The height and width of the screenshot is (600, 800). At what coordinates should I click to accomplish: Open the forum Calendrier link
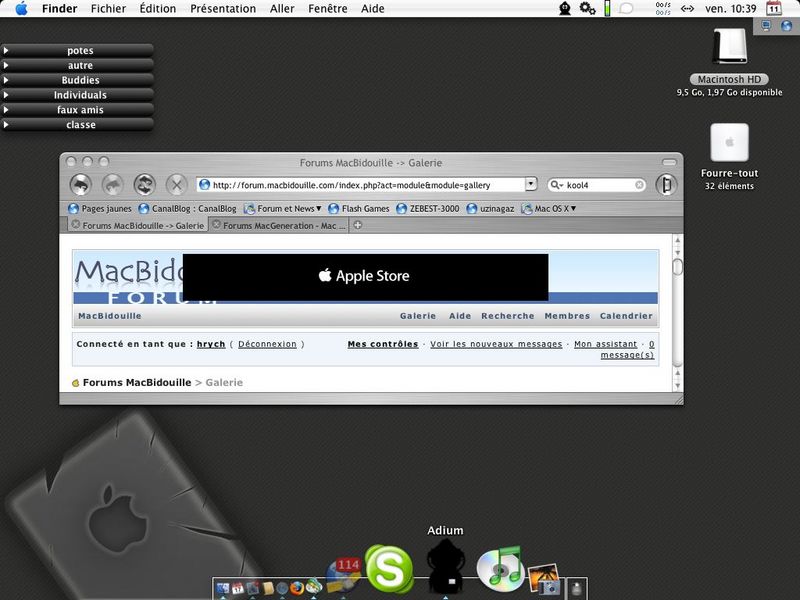pos(626,316)
